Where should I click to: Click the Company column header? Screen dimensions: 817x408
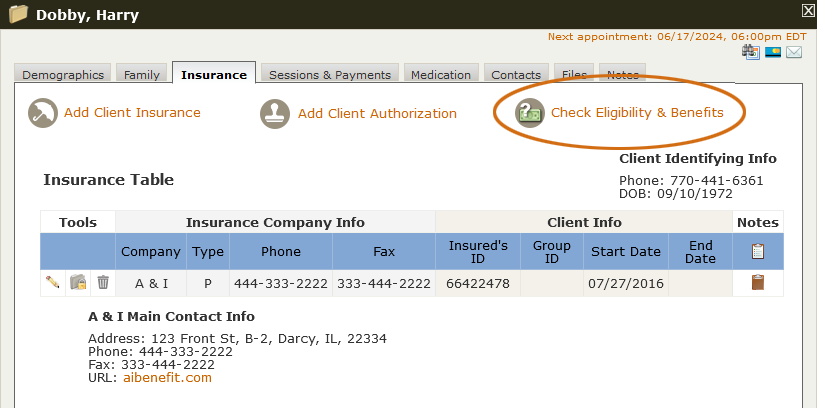151,252
